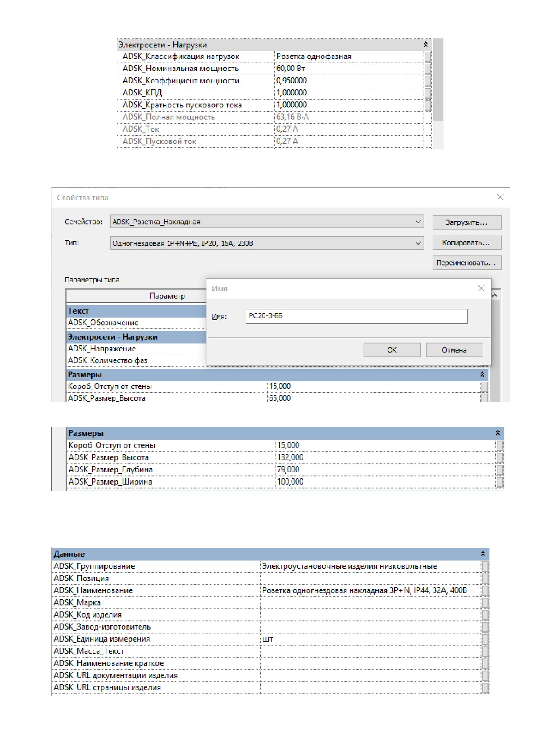Click the Копировать... button
Image resolution: width=535 pixels, height=756 pixels.
pyautogui.click(x=467, y=243)
